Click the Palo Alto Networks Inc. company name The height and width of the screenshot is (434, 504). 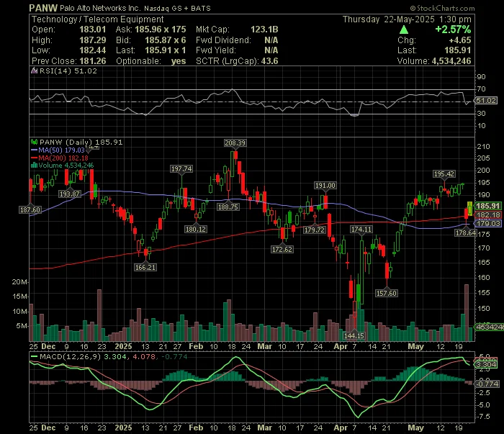[100, 9]
